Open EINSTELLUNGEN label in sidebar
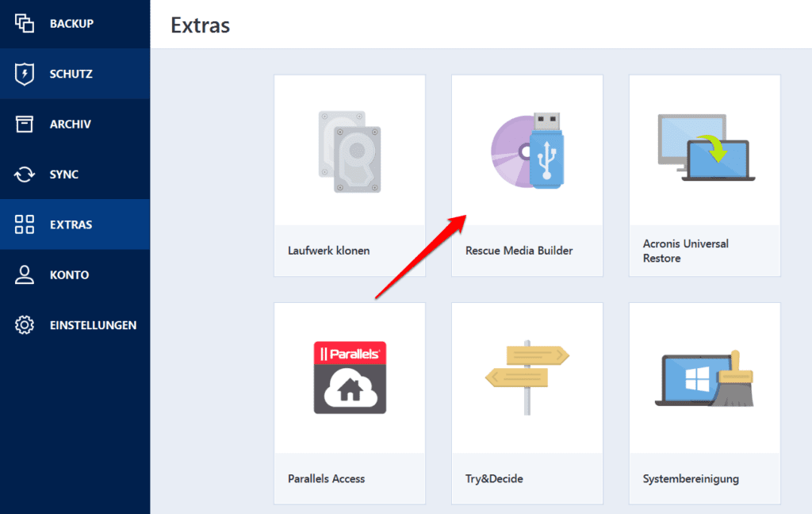 94,325
